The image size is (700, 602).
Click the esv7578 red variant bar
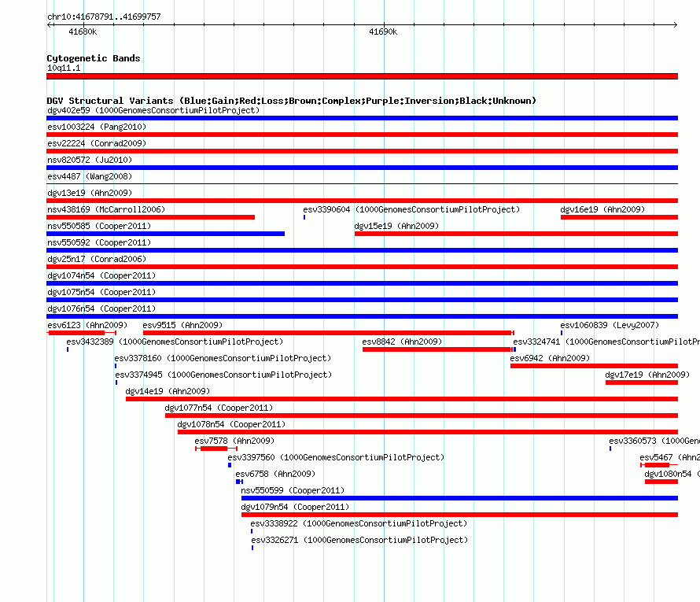[216, 449]
